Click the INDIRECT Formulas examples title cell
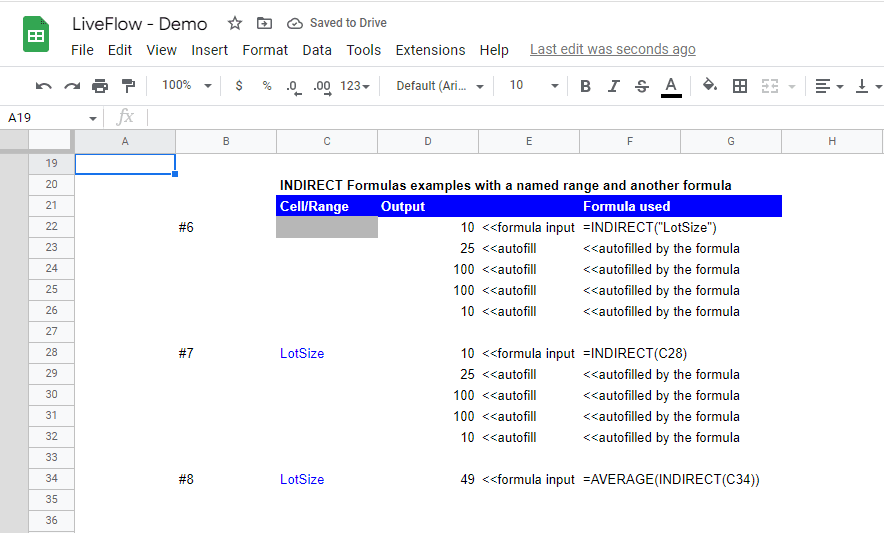The height and width of the screenshot is (533, 884). click(505, 186)
